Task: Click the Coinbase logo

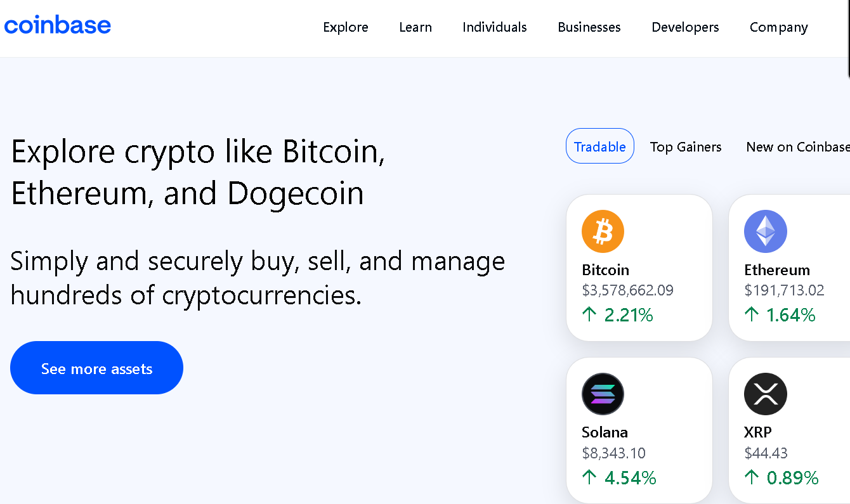Action: 58,24
